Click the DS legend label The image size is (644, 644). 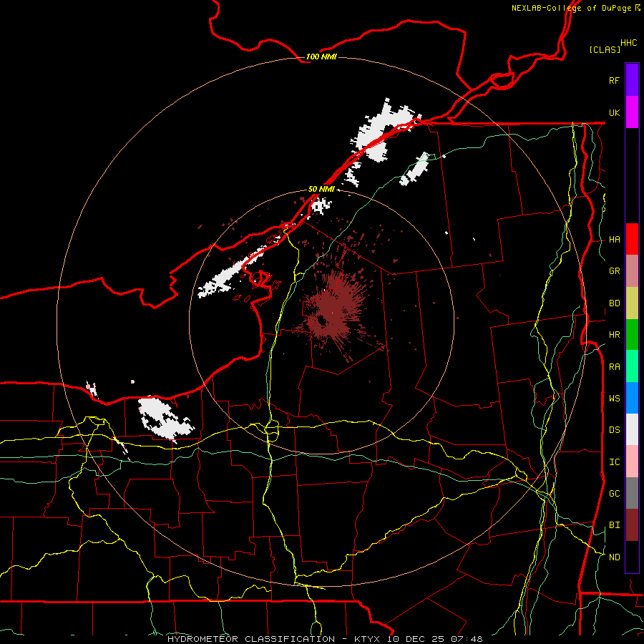tap(615, 430)
